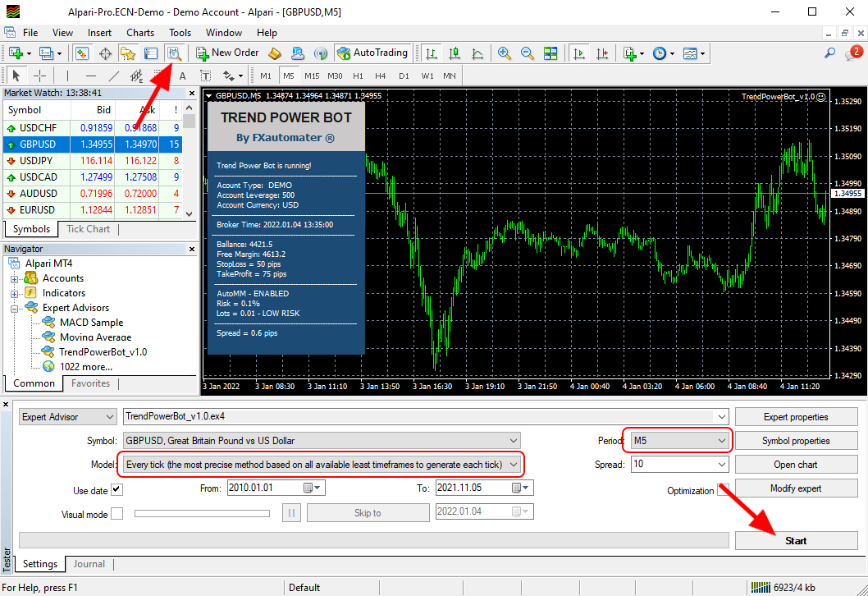This screenshot has height=596, width=868.
Task: Switch to the Journal tab
Action: pyautogui.click(x=89, y=564)
